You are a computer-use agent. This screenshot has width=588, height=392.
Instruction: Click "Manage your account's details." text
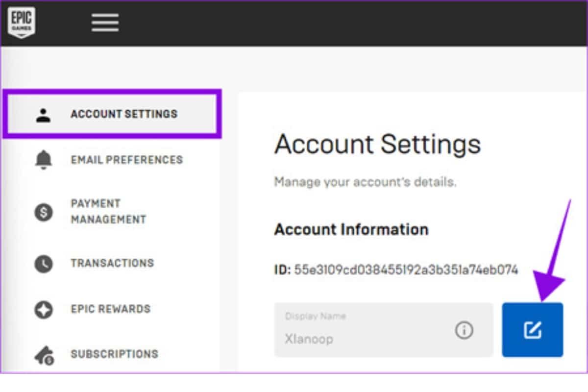(365, 183)
